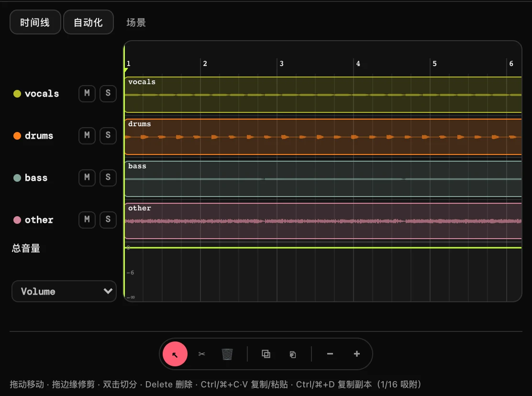Click bar 3 on the ruler
Viewport: 532px width, 396px height.
tap(281, 64)
